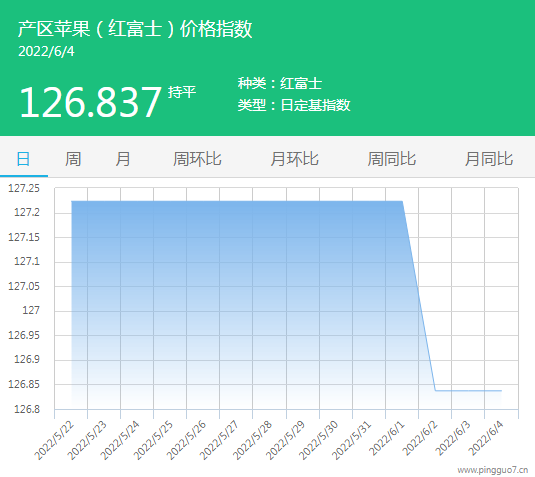
Task: Click the 127.25 y-axis label
Action: (24, 188)
